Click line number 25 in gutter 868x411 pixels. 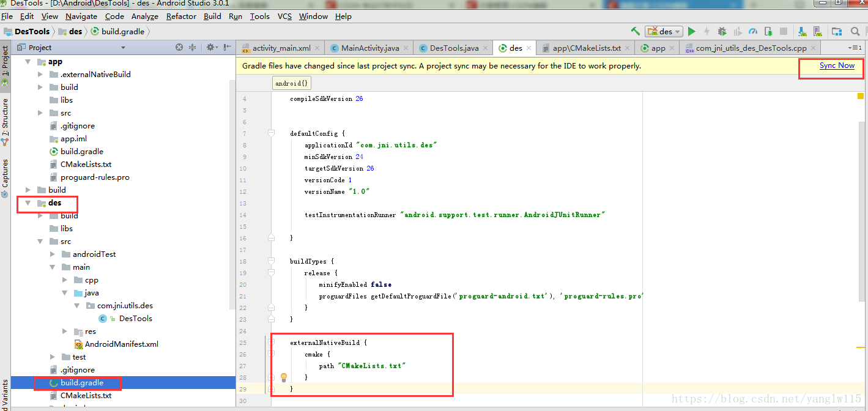pos(243,343)
